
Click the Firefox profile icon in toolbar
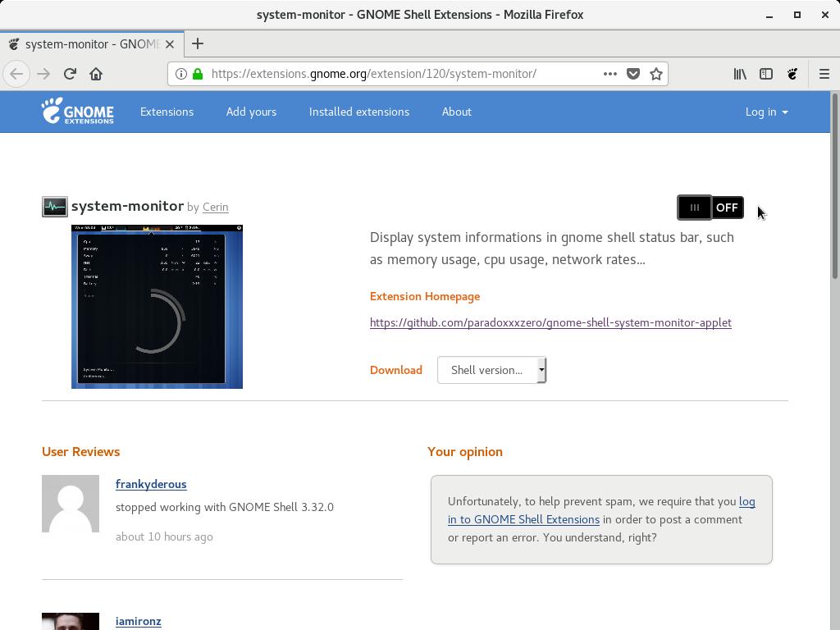coord(792,73)
